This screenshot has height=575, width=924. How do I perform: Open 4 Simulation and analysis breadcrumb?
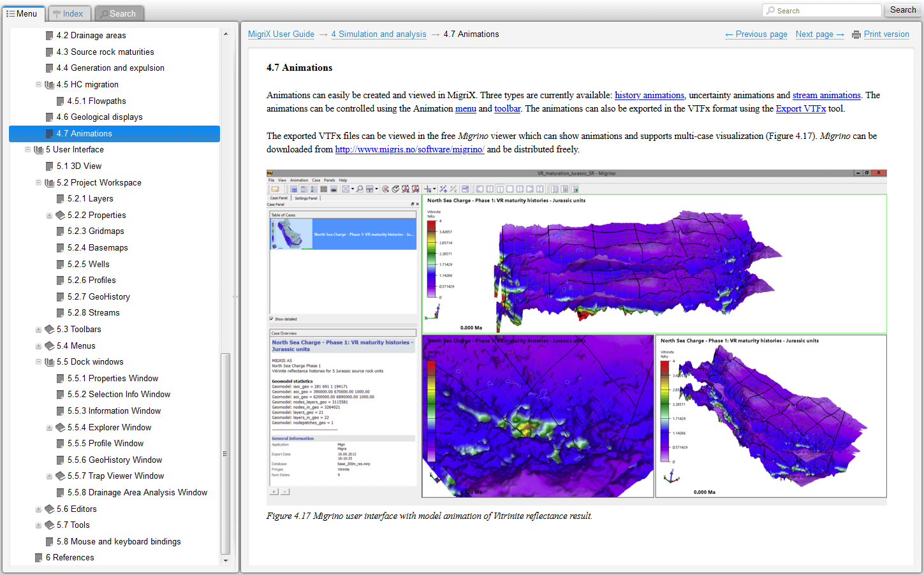(x=379, y=34)
